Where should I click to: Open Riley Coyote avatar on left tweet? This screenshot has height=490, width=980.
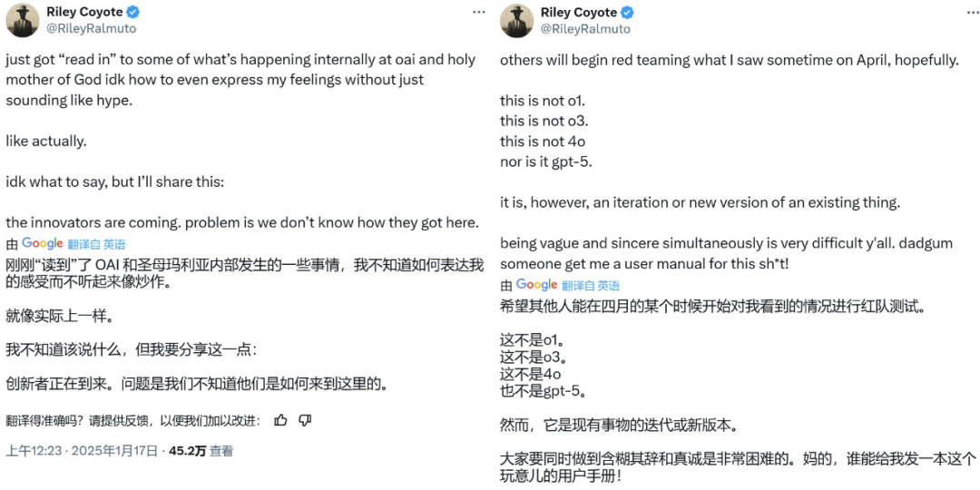click(x=23, y=20)
